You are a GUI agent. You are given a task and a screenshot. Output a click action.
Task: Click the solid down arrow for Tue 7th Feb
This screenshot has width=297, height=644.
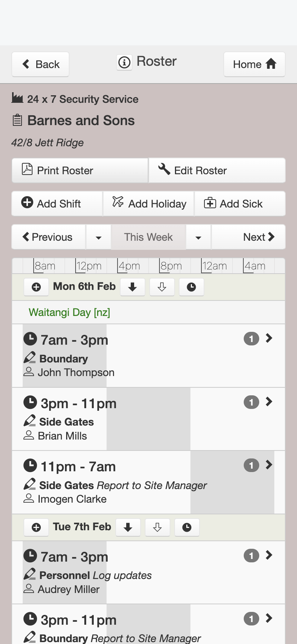[x=128, y=528]
